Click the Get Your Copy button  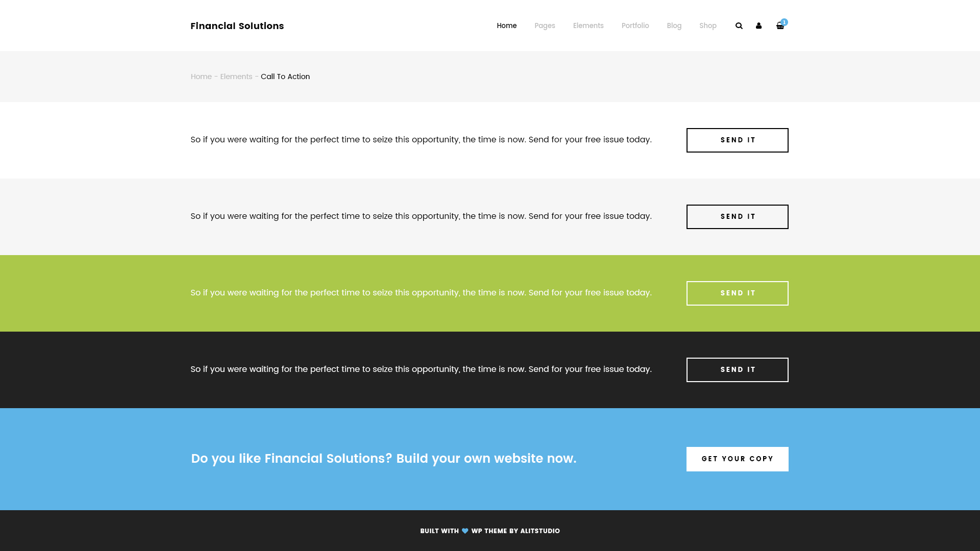click(737, 459)
